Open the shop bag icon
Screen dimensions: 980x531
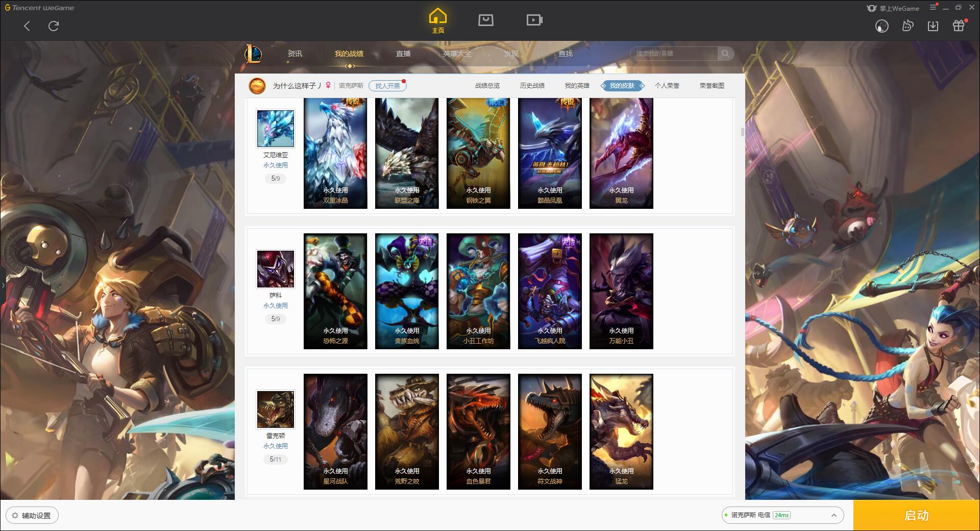pos(486,20)
